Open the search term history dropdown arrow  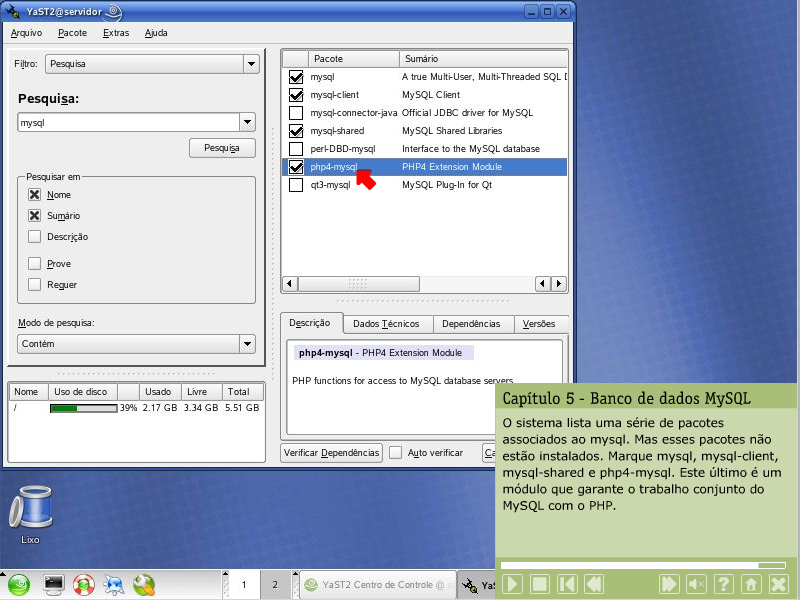[x=248, y=122]
